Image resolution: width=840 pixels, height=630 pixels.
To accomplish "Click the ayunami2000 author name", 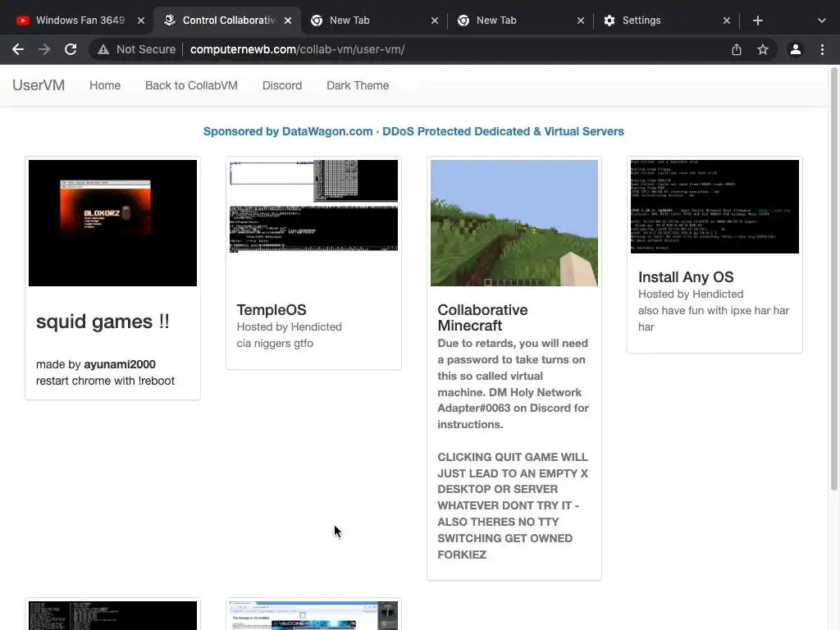I will coord(120,364).
